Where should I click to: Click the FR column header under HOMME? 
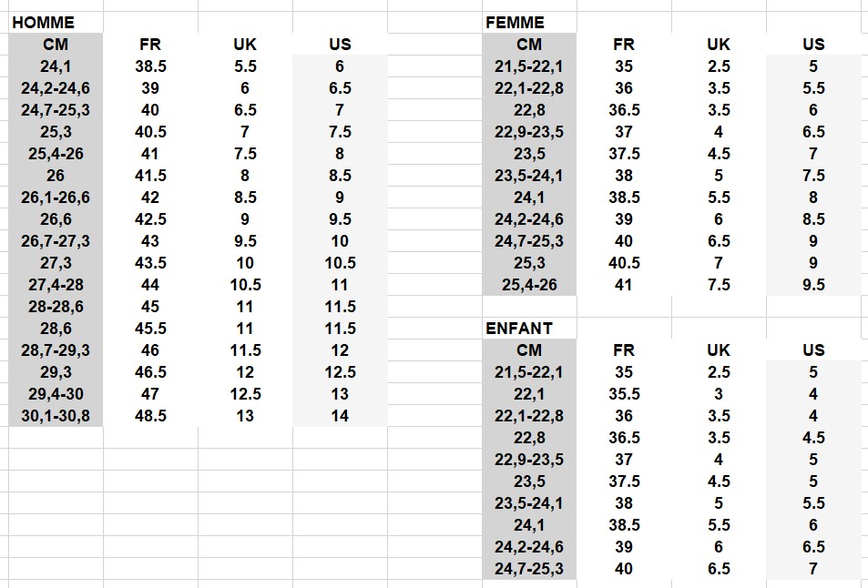tap(150, 45)
